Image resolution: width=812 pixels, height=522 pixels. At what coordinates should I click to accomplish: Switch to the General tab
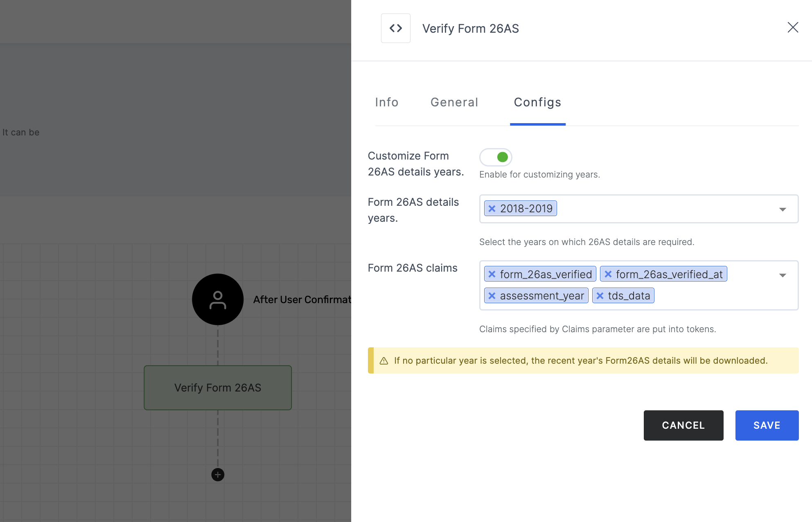point(454,102)
